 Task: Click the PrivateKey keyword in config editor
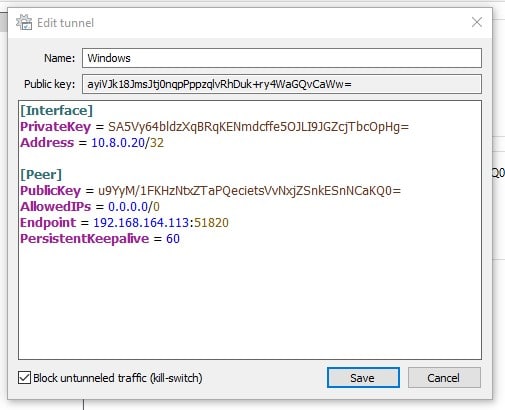click(x=55, y=127)
